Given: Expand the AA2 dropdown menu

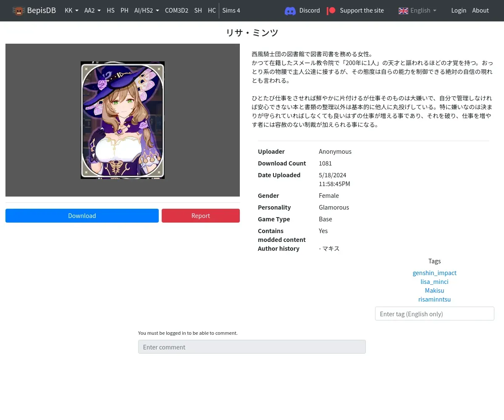Looking at the screenshot, I should click(92, 10).
